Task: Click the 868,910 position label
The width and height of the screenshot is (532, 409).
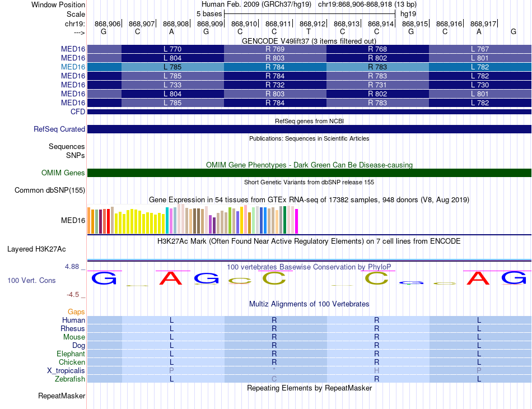Action: pyautogui.click(x=244, y=24)
